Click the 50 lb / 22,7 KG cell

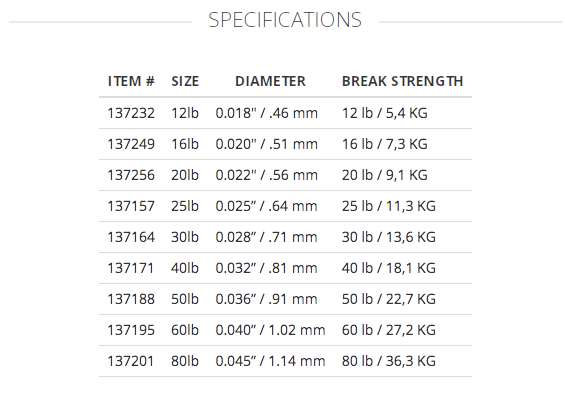click(389, 299)
